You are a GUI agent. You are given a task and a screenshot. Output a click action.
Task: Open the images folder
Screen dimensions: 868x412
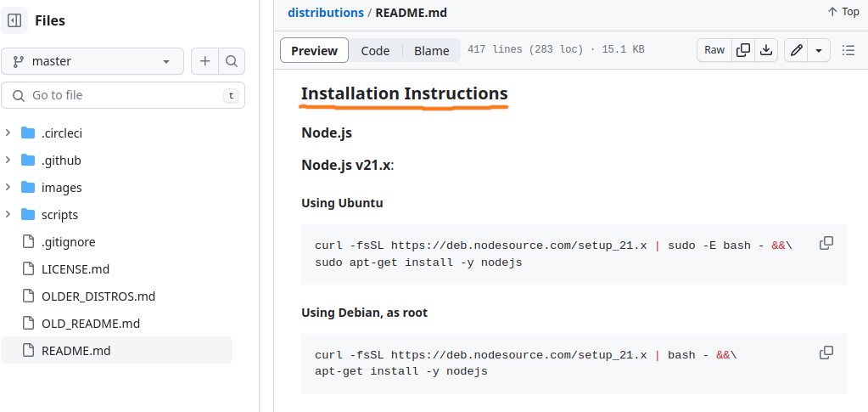click(61, 188)
